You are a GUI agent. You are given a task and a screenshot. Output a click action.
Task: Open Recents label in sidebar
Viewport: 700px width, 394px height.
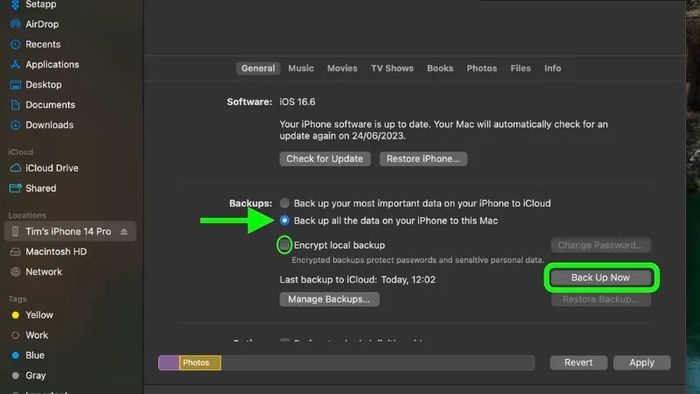tap(43, 44)
